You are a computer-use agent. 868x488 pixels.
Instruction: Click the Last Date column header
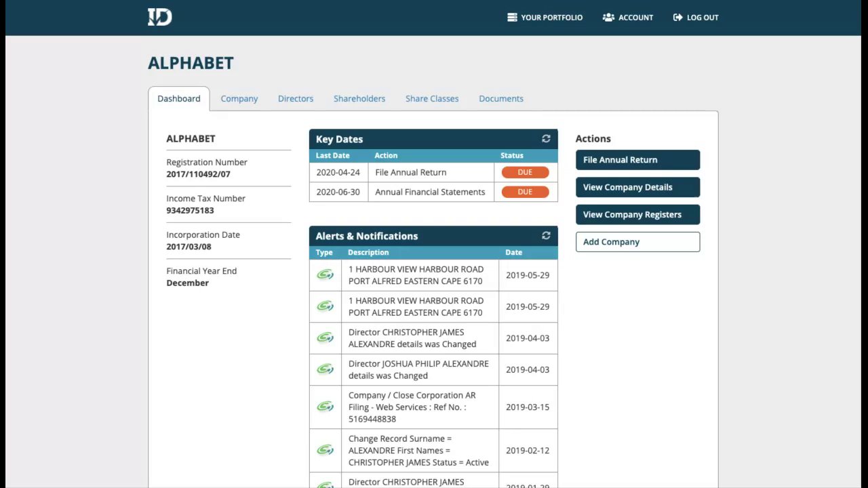(333, 156)
